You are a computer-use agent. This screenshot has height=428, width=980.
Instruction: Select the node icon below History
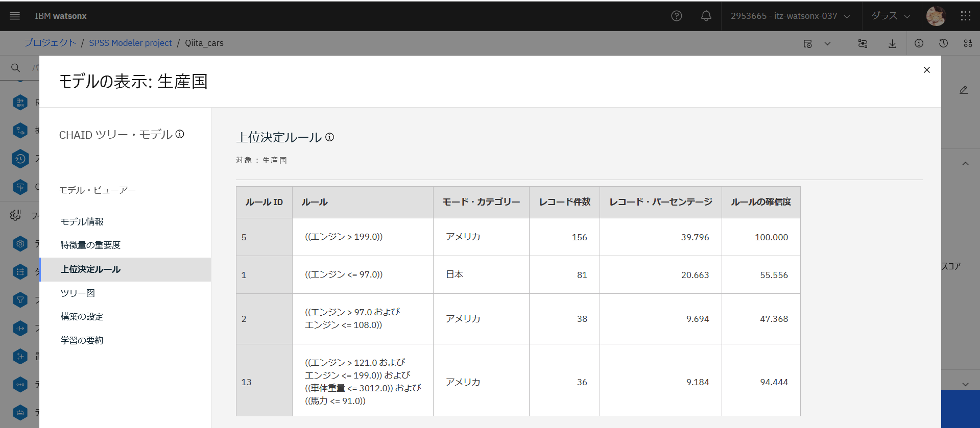pos(20,187)
